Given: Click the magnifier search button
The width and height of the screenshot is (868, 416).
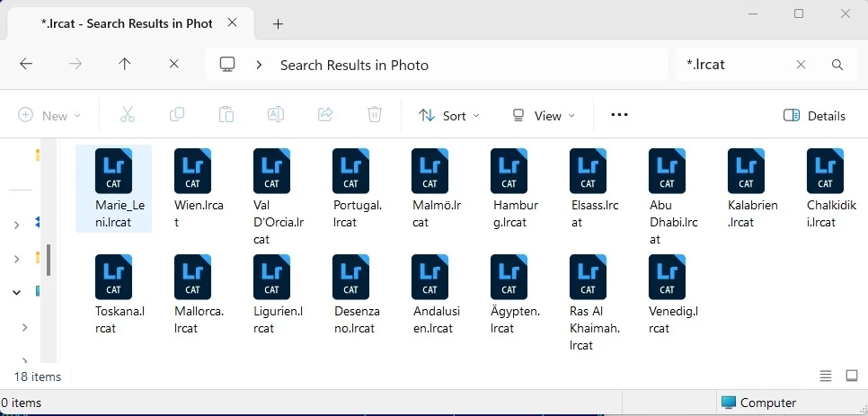Looking at the screenshot, I should tap(837, 65).
